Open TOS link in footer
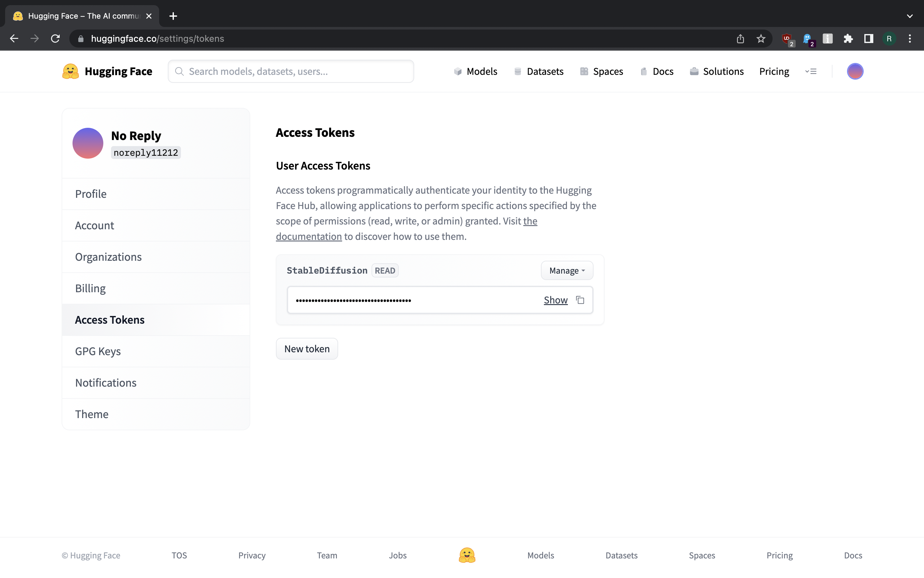 point(179,556)
